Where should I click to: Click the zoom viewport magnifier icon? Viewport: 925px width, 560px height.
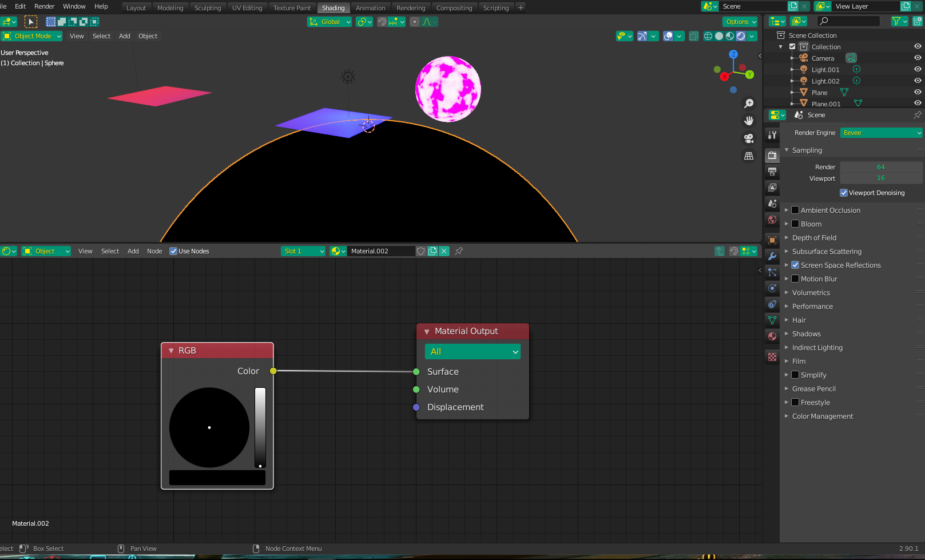pos(749,104)
